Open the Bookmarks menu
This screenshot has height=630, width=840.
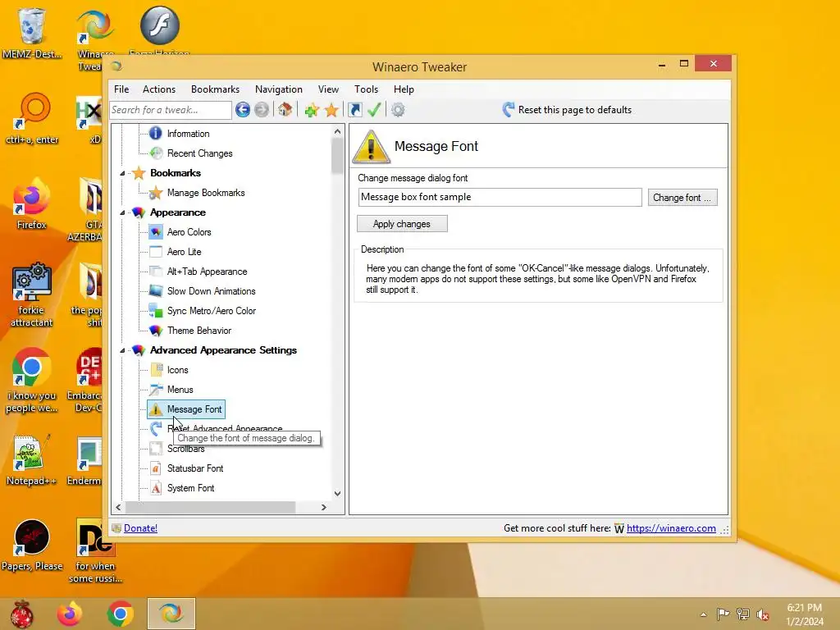click(x=216, y=89)
